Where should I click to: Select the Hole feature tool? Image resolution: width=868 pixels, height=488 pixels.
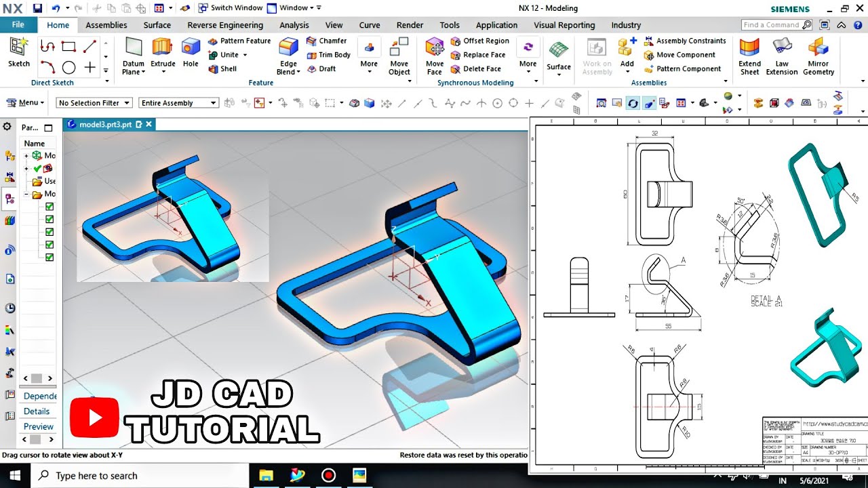pos(191,52)
